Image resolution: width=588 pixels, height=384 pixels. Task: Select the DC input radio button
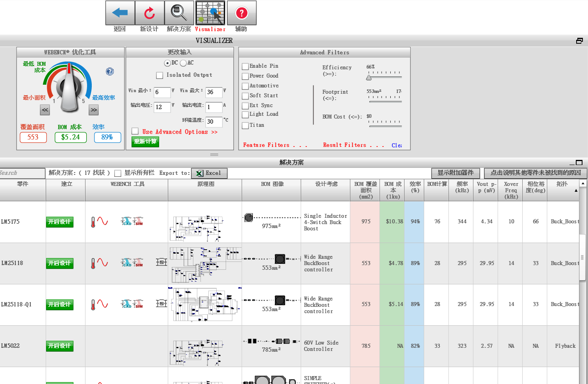point(167,63)
